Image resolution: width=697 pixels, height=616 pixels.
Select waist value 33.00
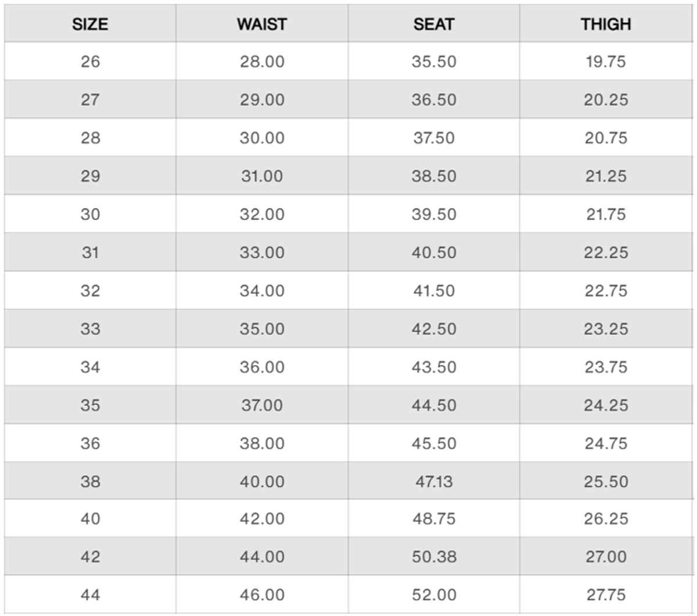262,253
